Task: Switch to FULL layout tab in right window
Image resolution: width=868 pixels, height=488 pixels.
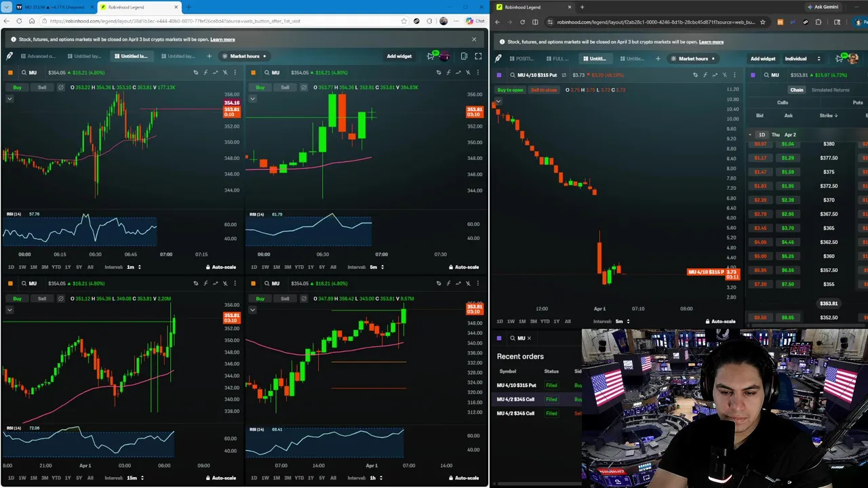Action: tap(557, 58)
